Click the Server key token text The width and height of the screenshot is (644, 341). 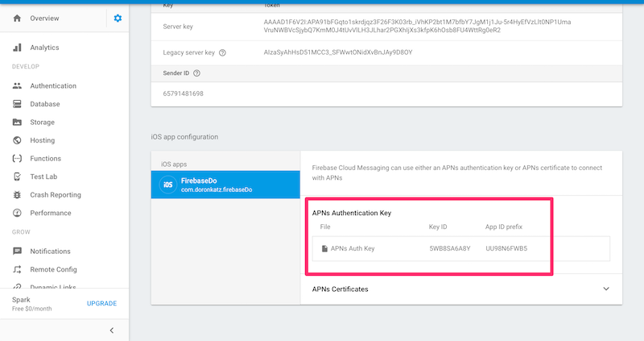(x=417, y=26)
